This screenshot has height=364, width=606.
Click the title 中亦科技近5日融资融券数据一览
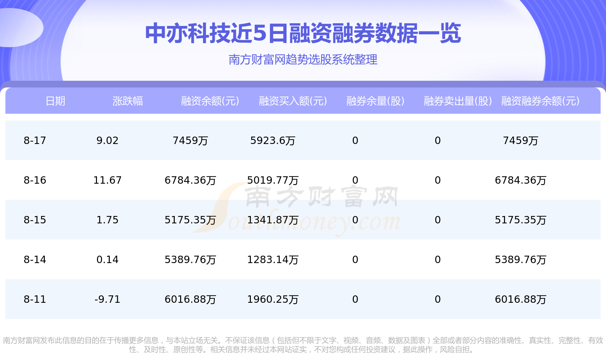(x=303, y=33)
